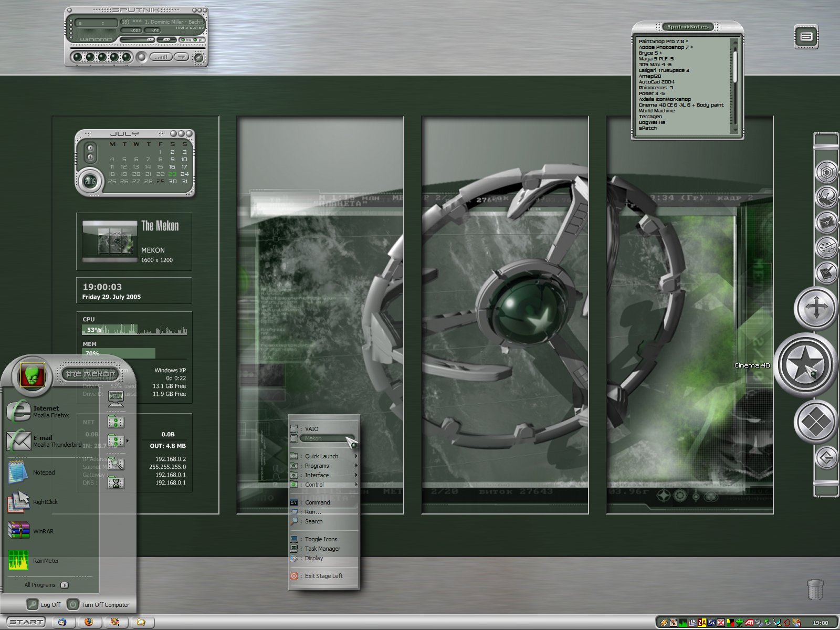
Task: Select 'Cinema 4D CE 6' line in SputnikNotes
Action: click(x=681, y=105)
